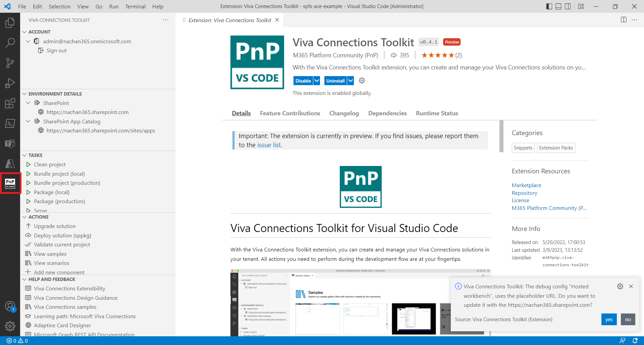644x345 pixels.
Task: Open the Azure view icon
Action: [10, 164]
